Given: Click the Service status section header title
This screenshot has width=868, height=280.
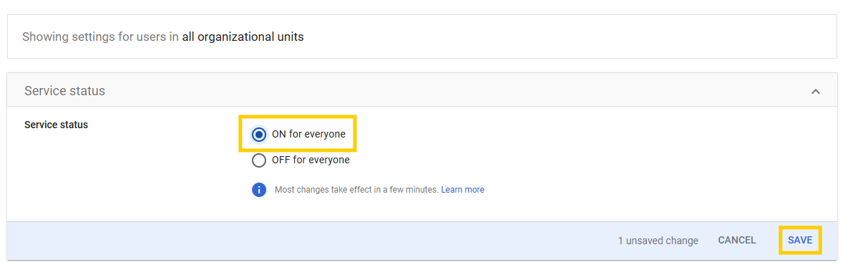Looking at the screenshot, I should tap(64, 91).
